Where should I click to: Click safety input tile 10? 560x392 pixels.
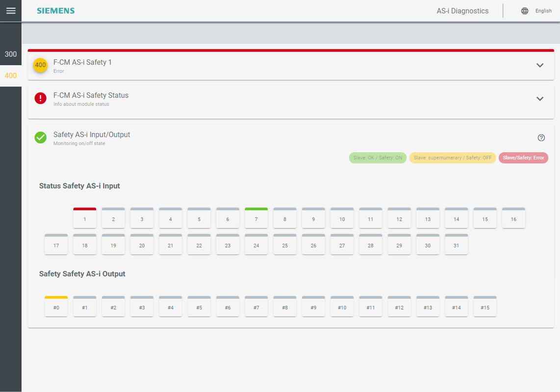(342, 218)
